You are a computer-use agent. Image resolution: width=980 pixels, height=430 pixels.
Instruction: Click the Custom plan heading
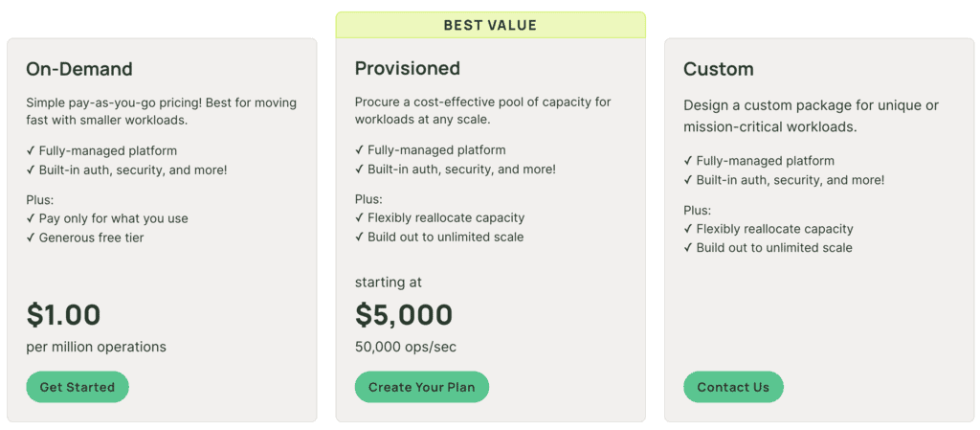pyautogui.click(x=719, y=69)
